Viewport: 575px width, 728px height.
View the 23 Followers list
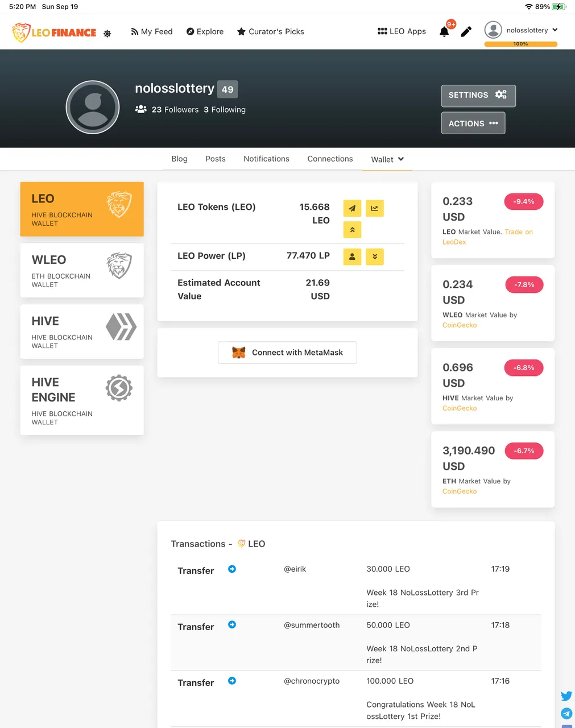[x=167, y=109]
